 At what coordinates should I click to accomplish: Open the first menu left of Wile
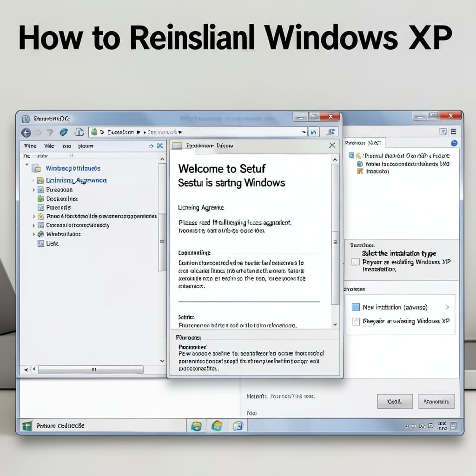[30, 146]
